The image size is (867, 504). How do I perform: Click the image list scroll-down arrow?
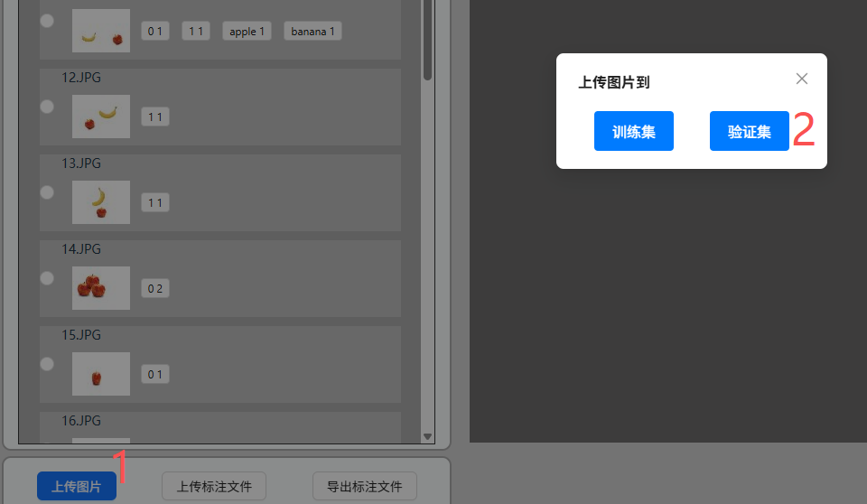428,437
